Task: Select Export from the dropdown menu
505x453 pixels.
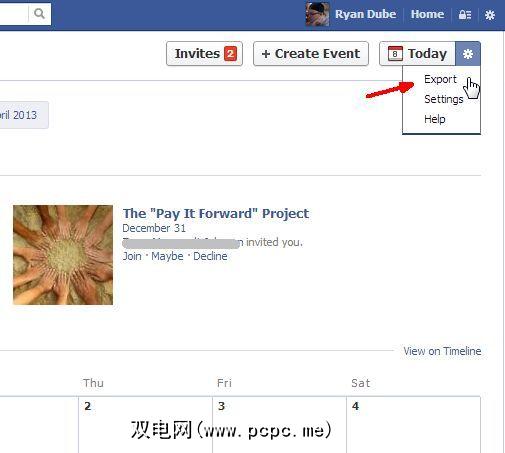Action: [x=440, y=79]
